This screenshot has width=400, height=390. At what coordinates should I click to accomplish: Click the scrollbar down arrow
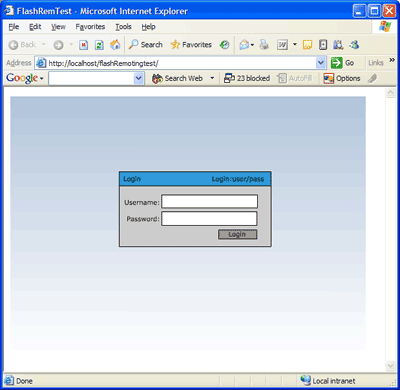(391, 366)
